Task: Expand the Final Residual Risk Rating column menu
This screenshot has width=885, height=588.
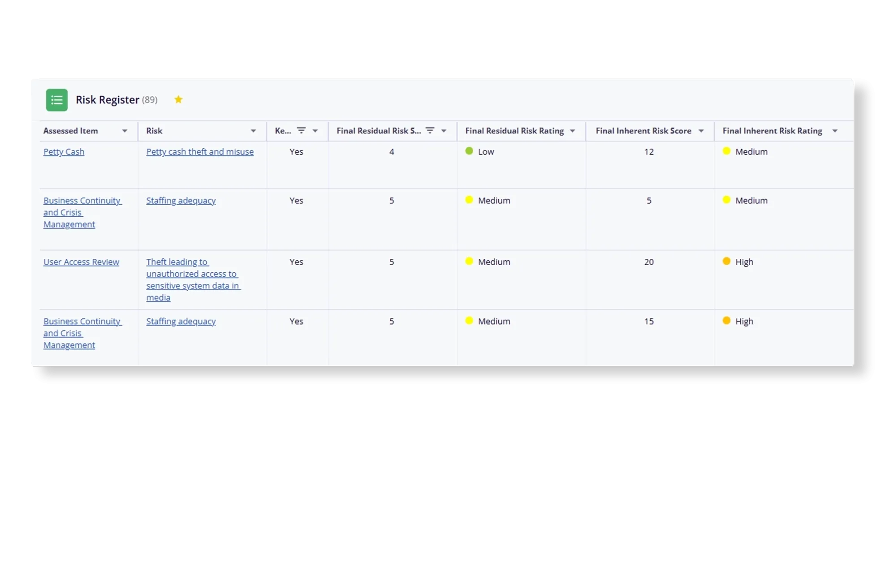Action: coord(572,131)
